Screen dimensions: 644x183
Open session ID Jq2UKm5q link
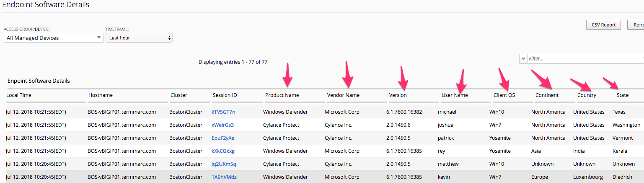pos(224,164)
